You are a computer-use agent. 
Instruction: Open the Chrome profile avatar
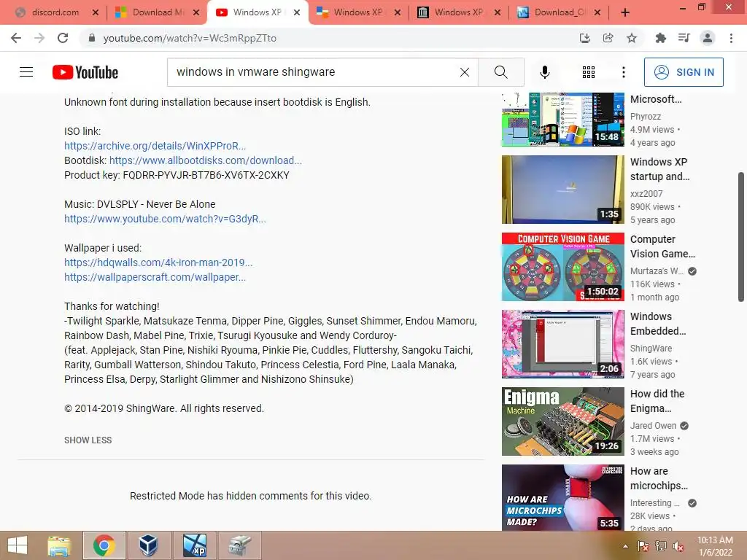(x=708, y=38)
